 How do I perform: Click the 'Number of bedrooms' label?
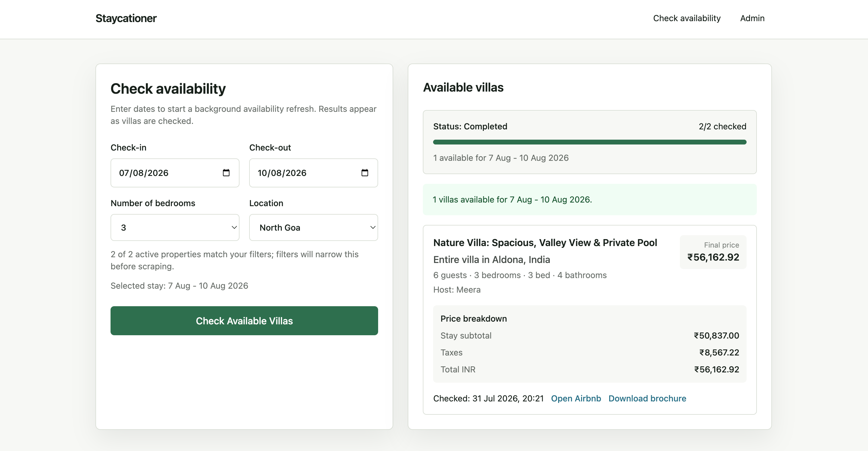pos(153,203)
